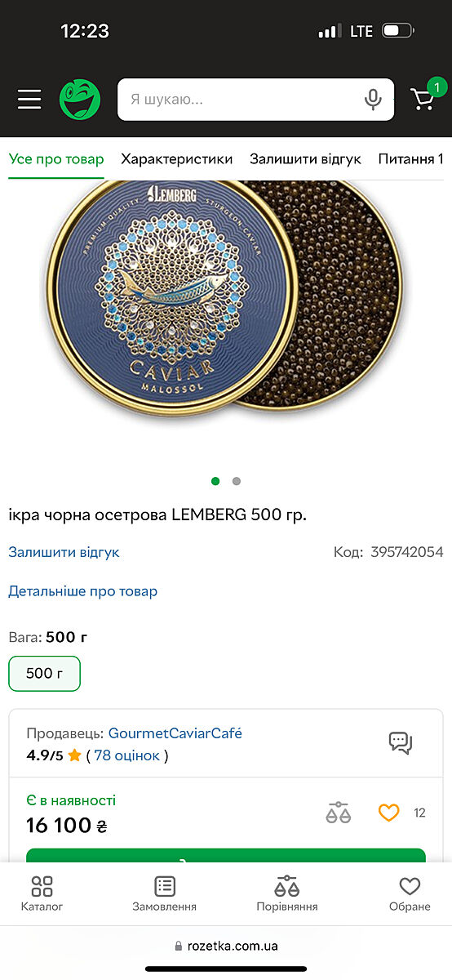Open Замовлення orders in bottom bar

point(165,894)
